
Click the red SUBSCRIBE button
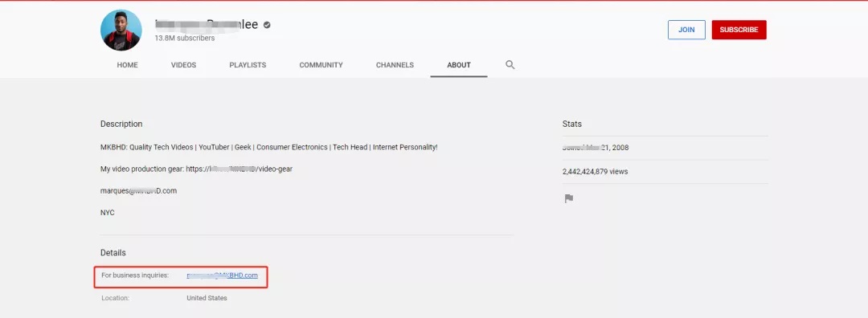coord(739,30)
